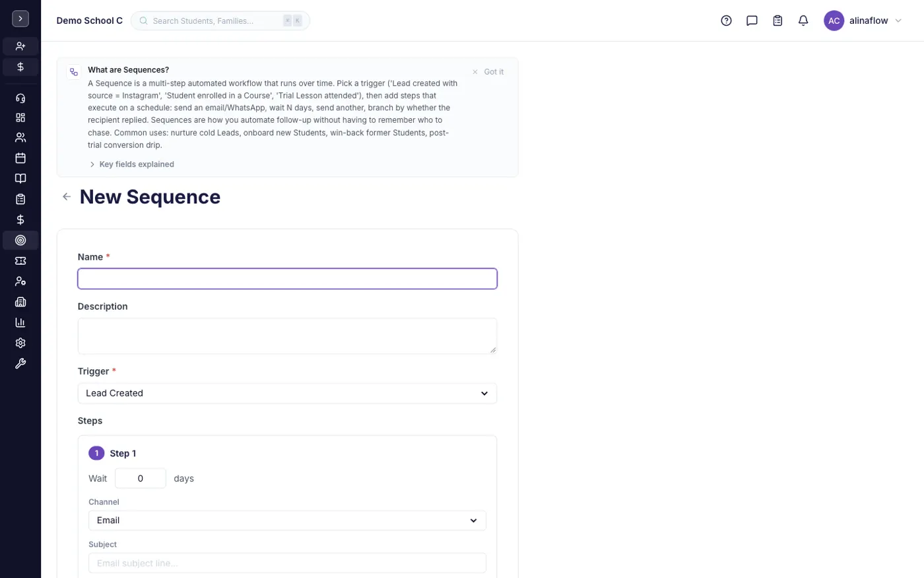Image resolution: width=924 pixels, height=578 pixels.
Task: Open the bar chart reports icon in sidebar
Action: click(x=20, y=322)
